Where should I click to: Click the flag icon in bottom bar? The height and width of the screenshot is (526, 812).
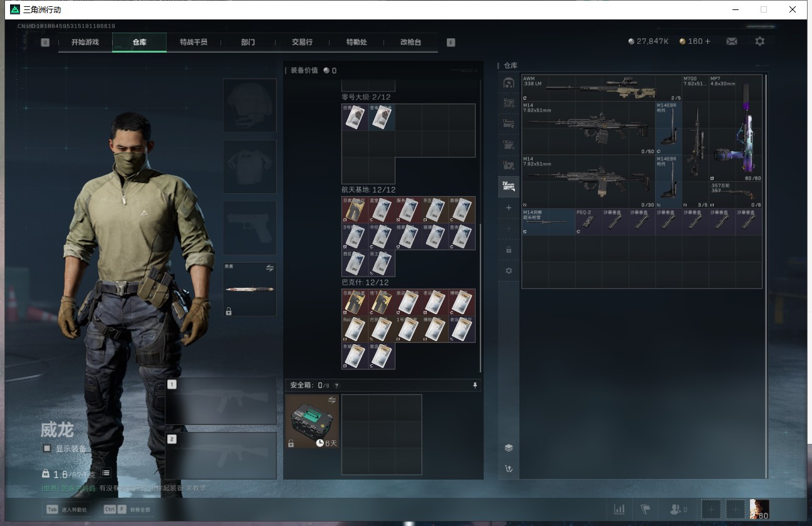click(x=645, y=509)
